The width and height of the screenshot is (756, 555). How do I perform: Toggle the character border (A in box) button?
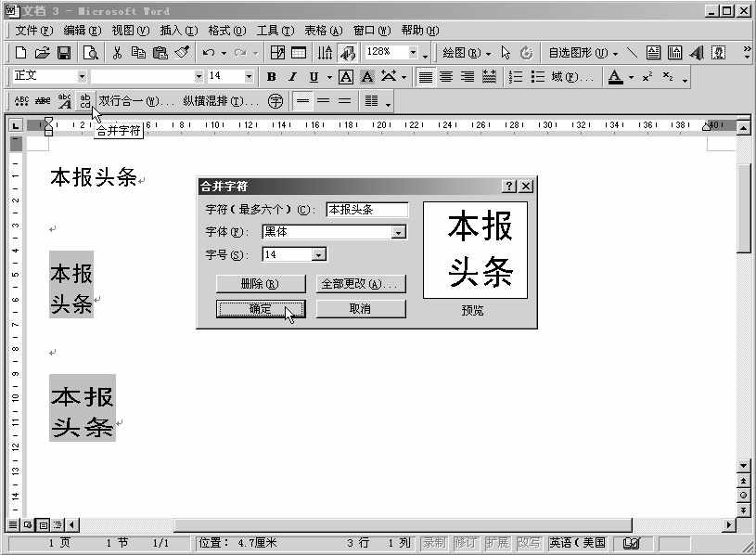tap(345, 76)
